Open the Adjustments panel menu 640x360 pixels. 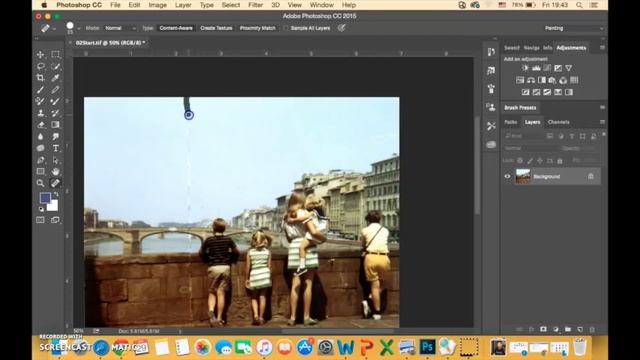click(602, 48)
